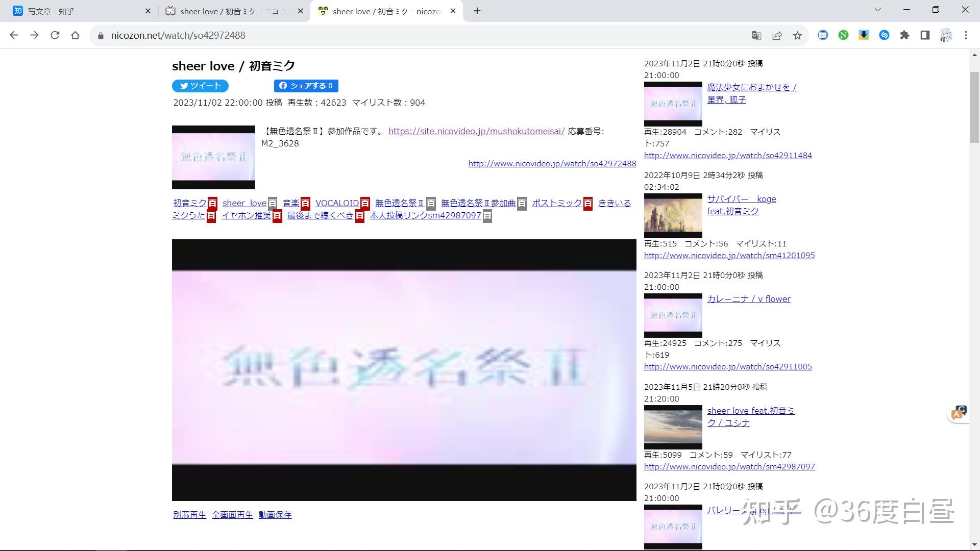Click the ツイート share button
This screenshot has width=980, height=551.
[x=200, y=86]
